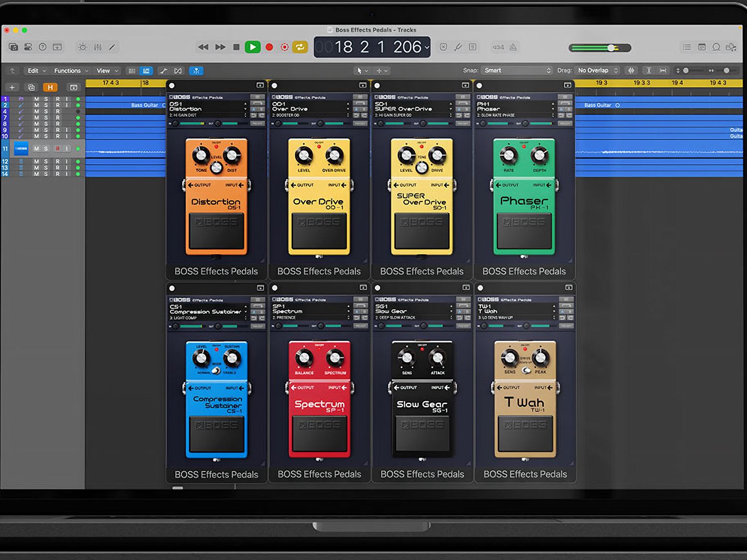Click the Phaser RATE knob
The width and height of the screenshot is (747, 560).
click(508, 155)
